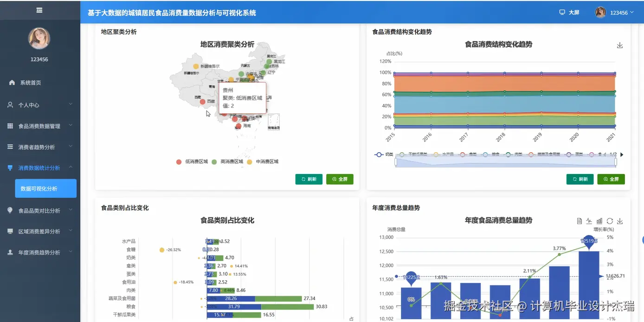Viewport: 644px width, 322px height.
Task: Click the 2021 bar in annual chart
Action: click(x=589, y=285)
